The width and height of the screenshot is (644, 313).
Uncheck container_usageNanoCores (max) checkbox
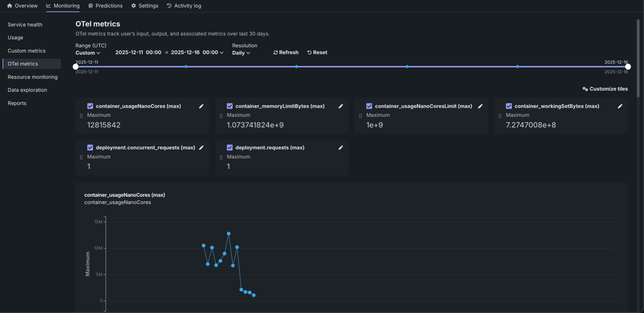pos(90,106)
